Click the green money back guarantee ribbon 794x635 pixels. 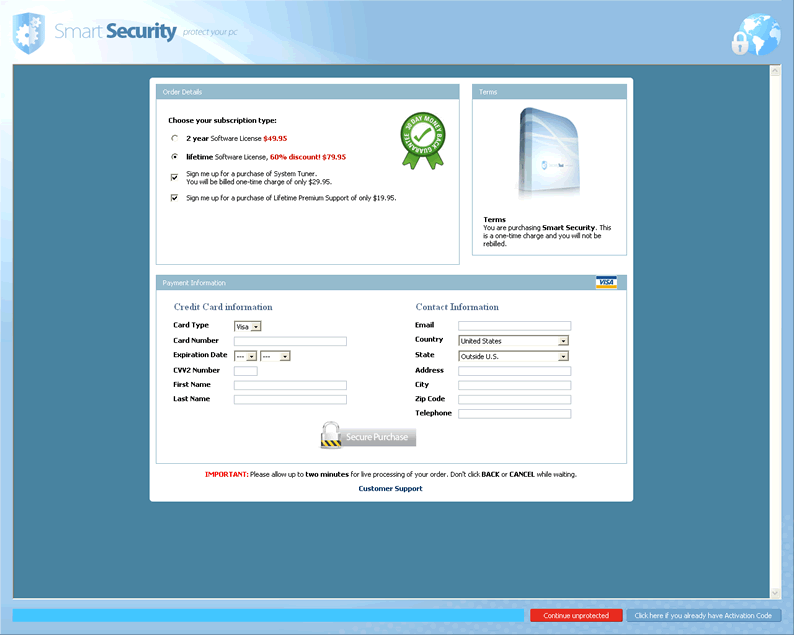point(423,138)
